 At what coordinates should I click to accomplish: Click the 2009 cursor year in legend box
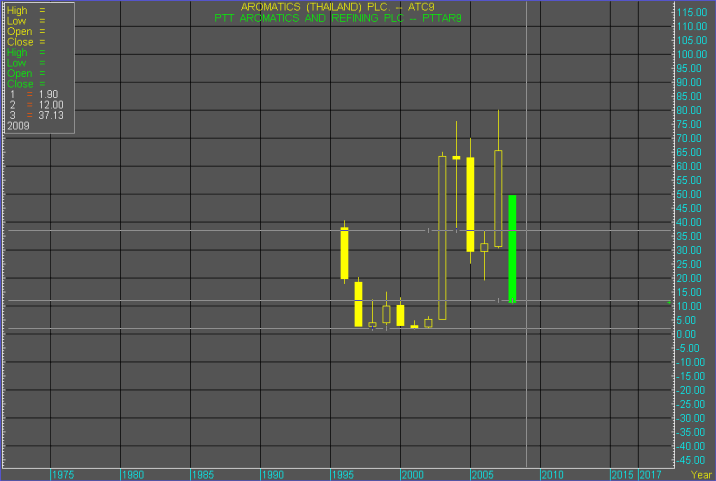point(18,126)
